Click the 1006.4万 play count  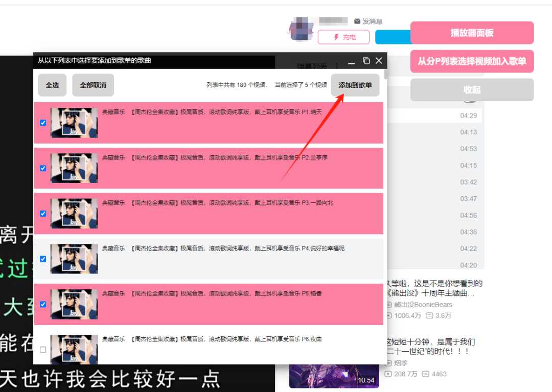[x=407, y=316]
